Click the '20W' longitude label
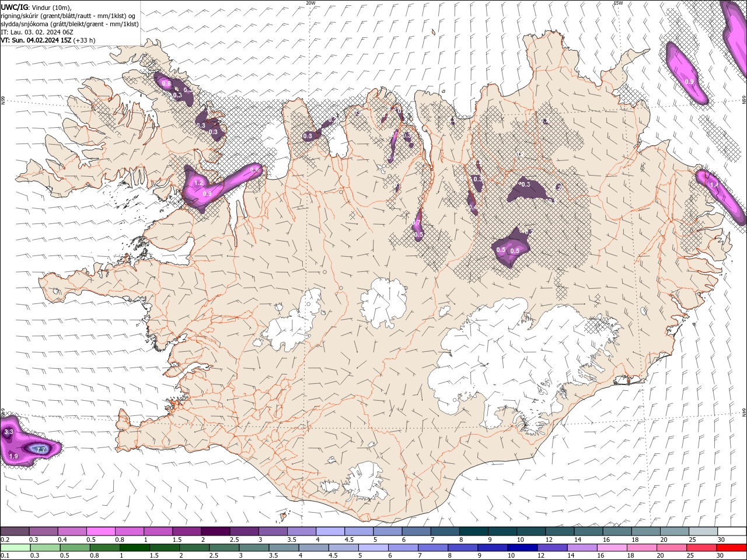Viewport: 747px width, 560px height. point(310,3)
